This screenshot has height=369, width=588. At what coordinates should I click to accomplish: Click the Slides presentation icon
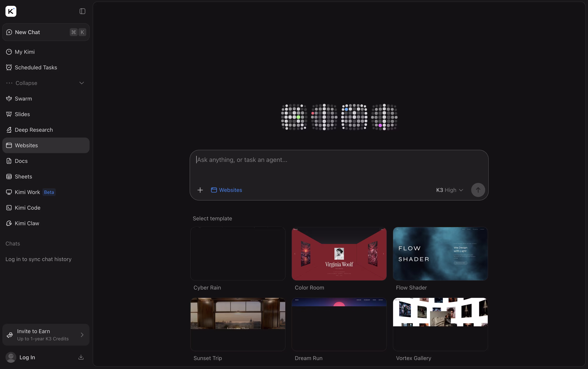click(9, 114)
